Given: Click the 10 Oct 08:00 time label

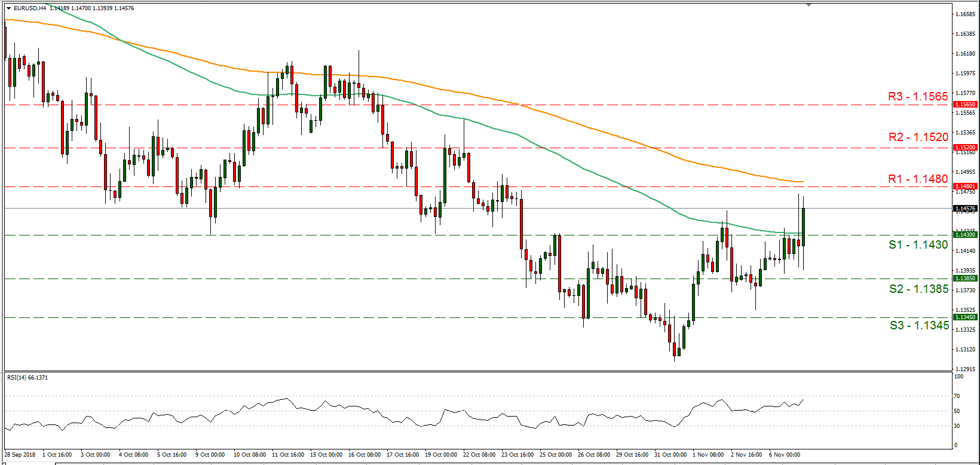Looking at the screenshot, I should coord(250,455).
